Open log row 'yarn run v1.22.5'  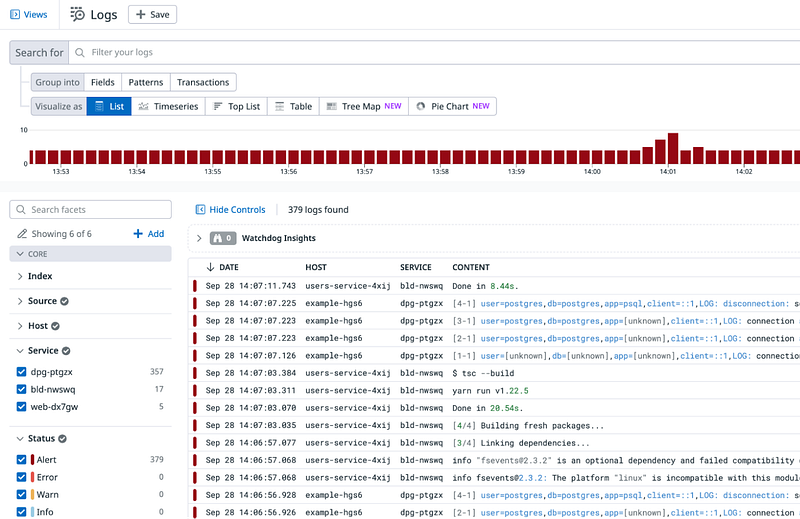(x=494, y=390)
